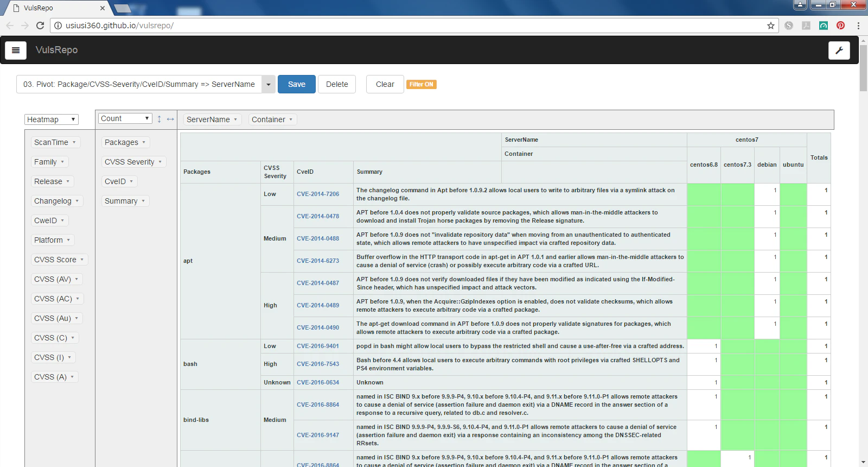Click the Clear button
Viewport: 868px width, 467px height.
[385, 84]
